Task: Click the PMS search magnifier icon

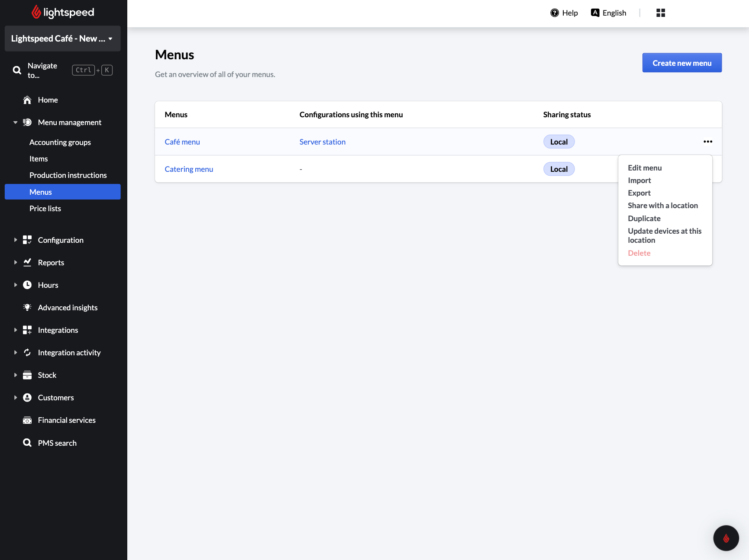Action: click(x=27, y=443)
